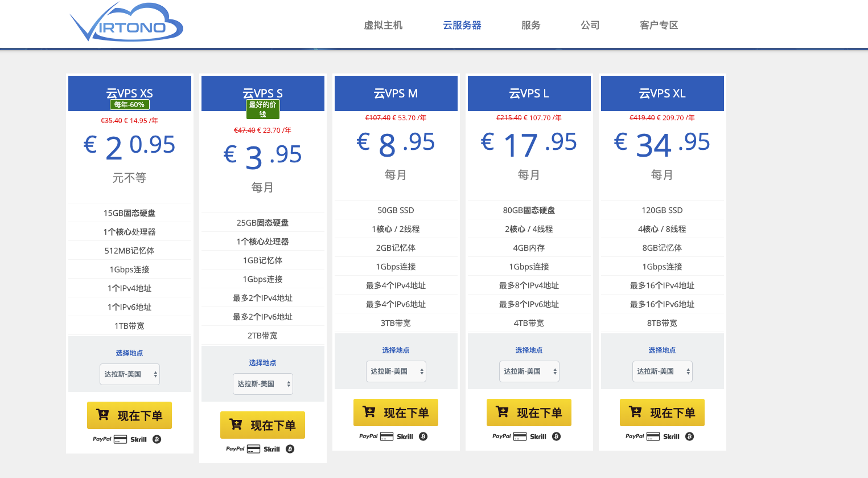
Task: Open location dropdown for 云VPS M
Action: [x=396, y=371]
